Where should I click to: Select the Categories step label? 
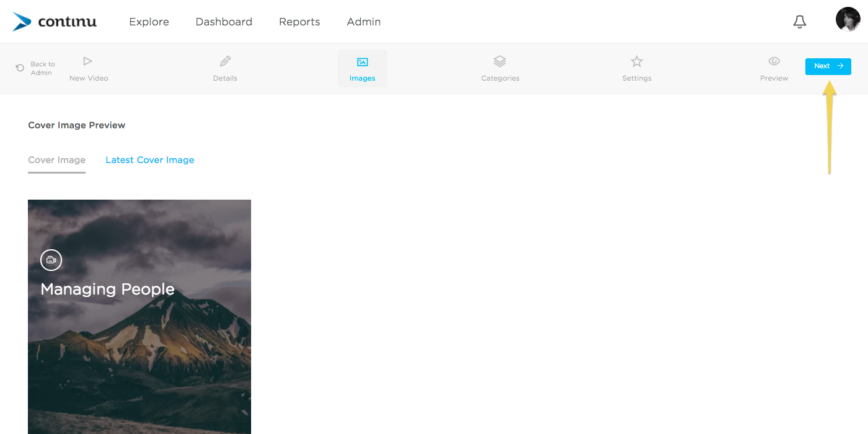[500, 78]
